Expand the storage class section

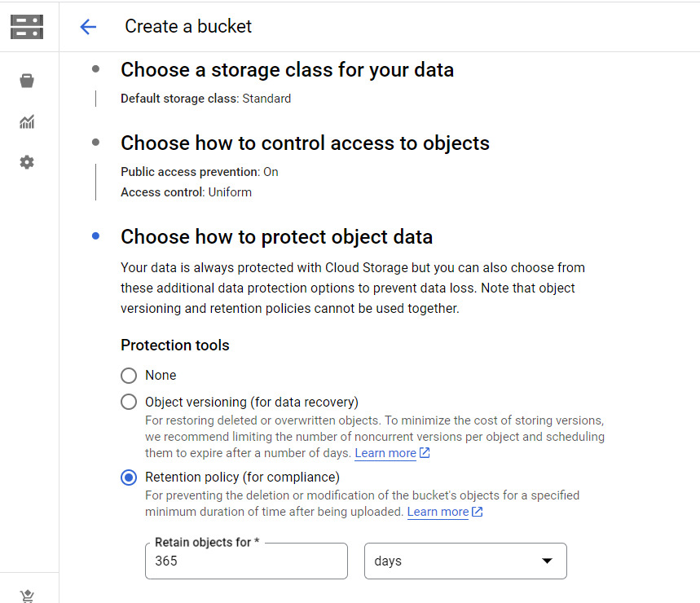point(287,70)
